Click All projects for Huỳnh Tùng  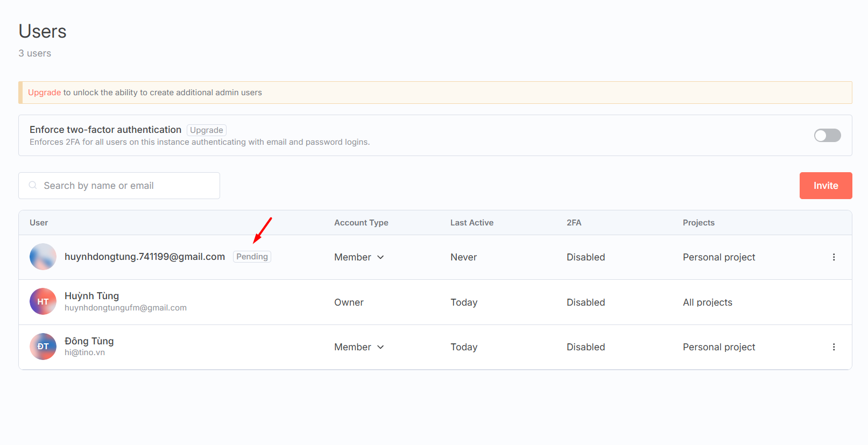coord(708,302)
